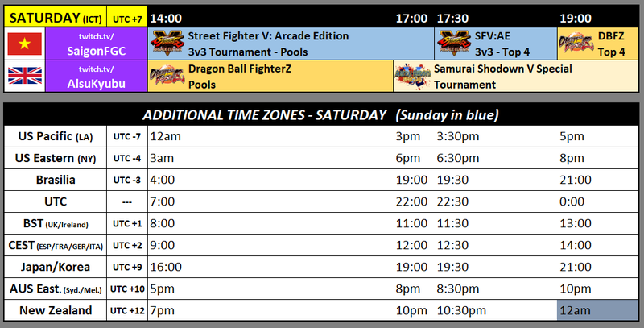This screenshot has height=328, width=644.
Task: Open the twitch.tv/AisuKyubu link
Action: (96, 76)
